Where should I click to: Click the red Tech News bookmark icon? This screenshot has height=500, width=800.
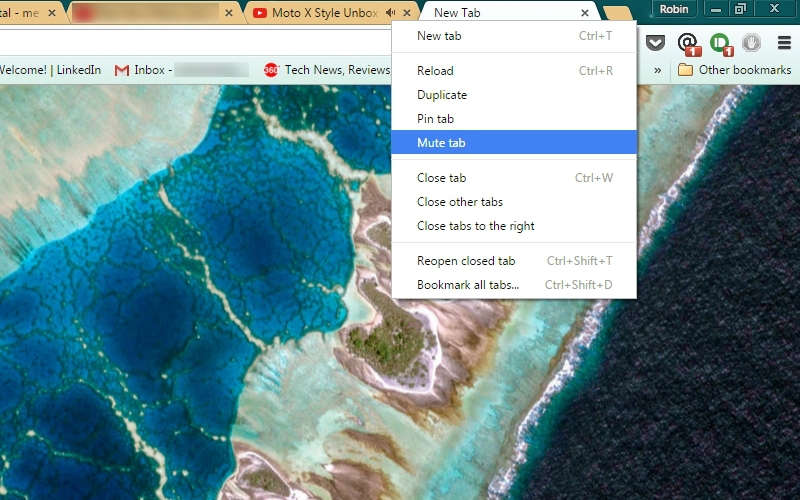point(271,70)
